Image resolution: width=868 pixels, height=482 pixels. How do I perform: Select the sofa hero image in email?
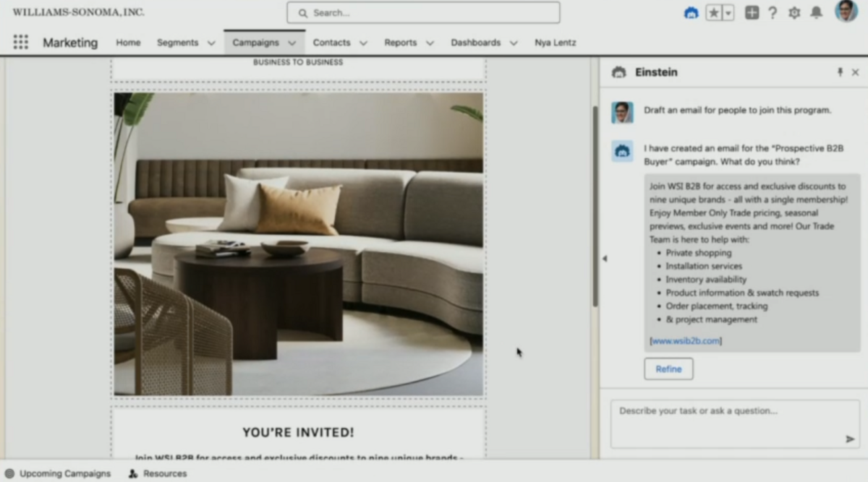click(298, 244)
